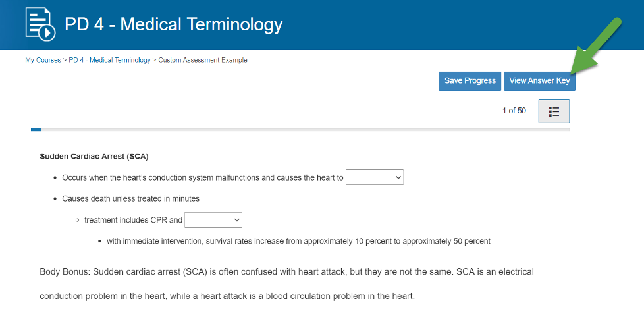
Task: Click the "Sudden Cardiac Arrest (SCA)" heading
Action: coord(94,157)
